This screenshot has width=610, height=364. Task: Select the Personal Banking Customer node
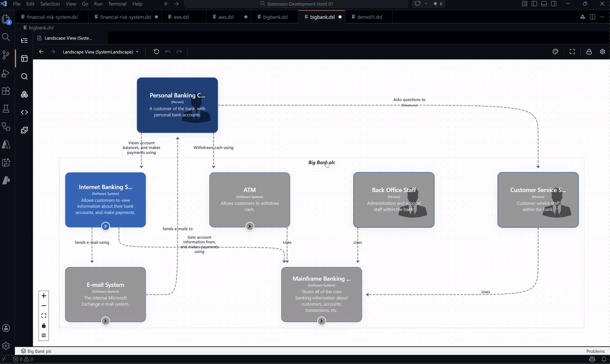178,105
